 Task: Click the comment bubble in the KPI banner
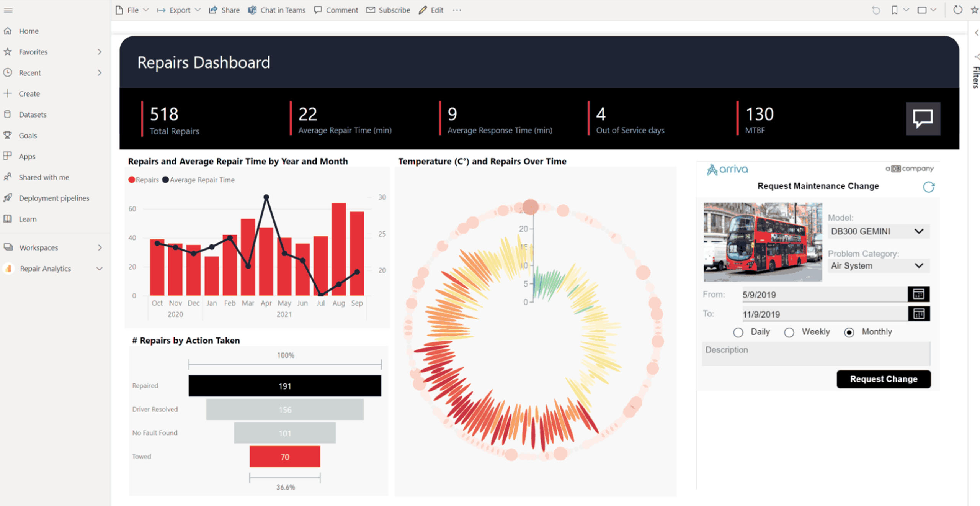923,119
